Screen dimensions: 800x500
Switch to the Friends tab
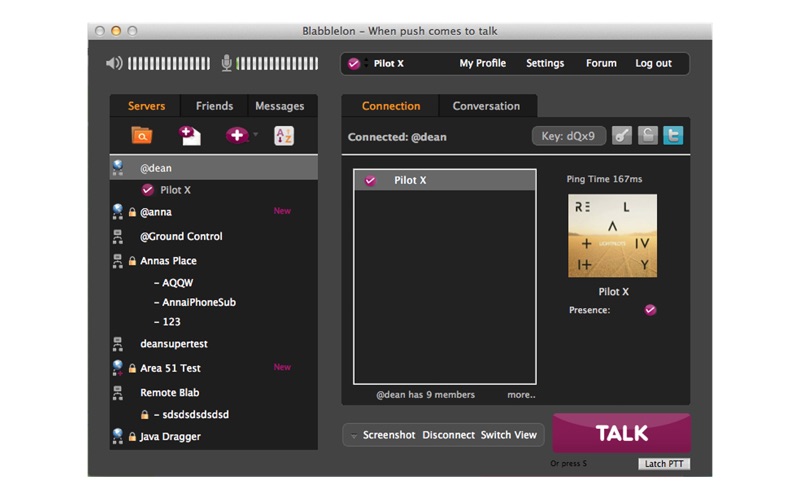coord(214,106)
